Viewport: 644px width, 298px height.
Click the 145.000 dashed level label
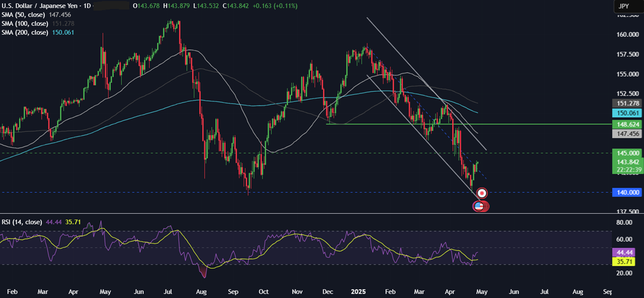coord(627,153)
